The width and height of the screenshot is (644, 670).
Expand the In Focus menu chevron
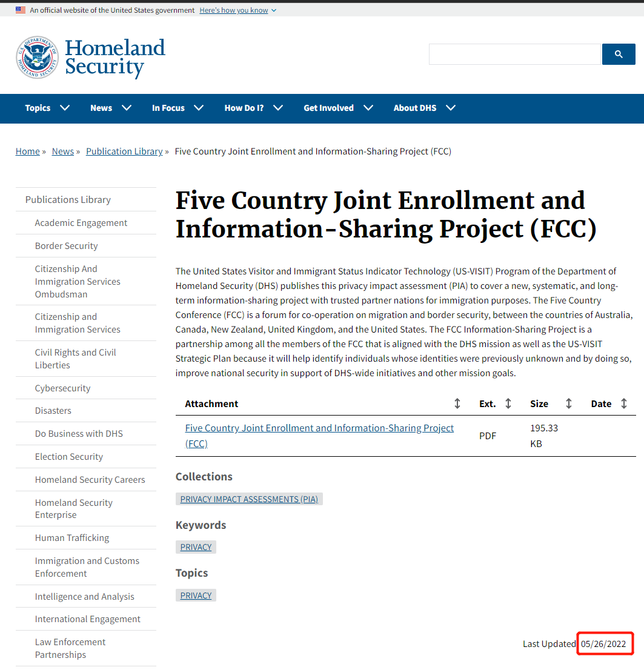tap(199, 108)
